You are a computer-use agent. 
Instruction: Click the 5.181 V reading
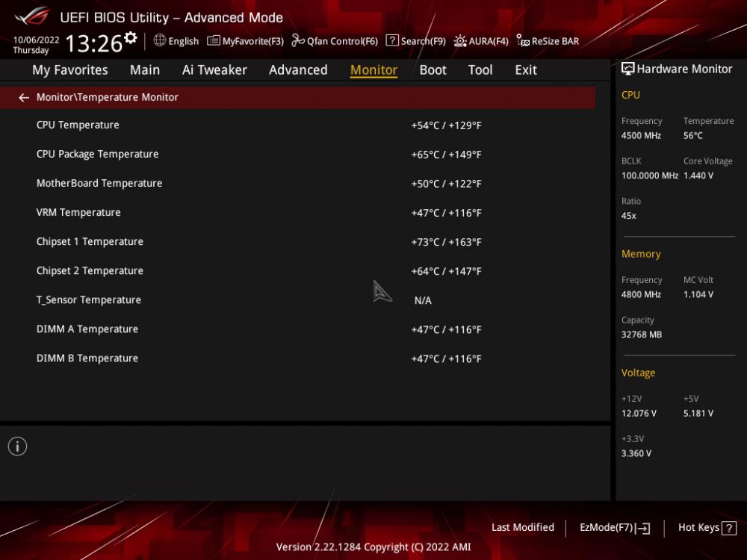pos(698,414)
